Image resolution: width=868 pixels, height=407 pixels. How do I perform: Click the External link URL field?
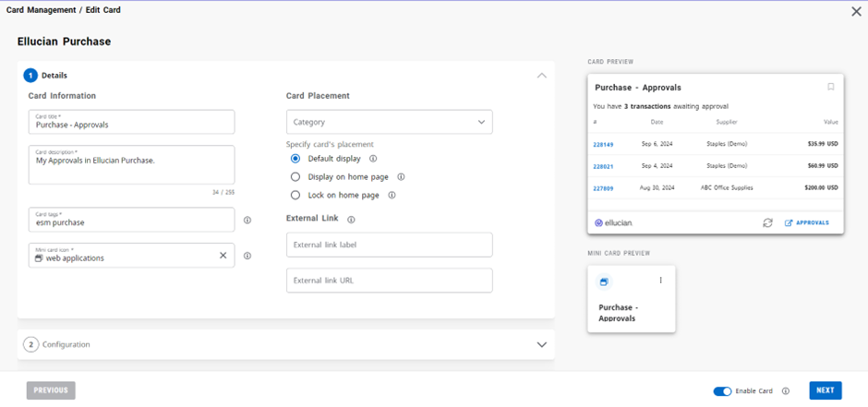click(x=389, y=281)
